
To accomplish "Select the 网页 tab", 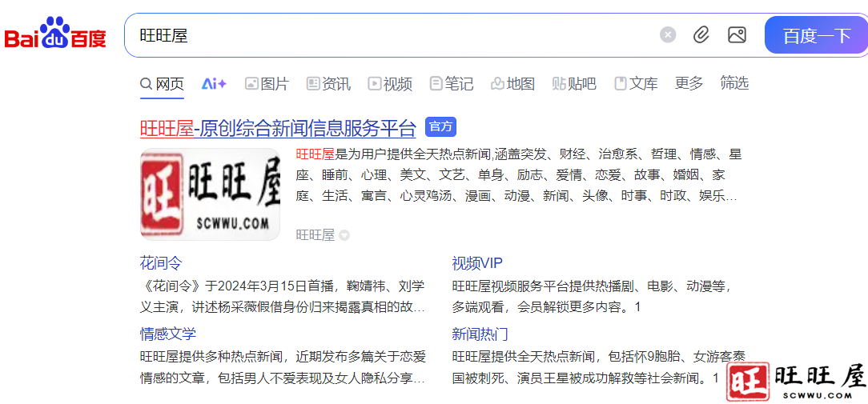I will tap(162, 84).
